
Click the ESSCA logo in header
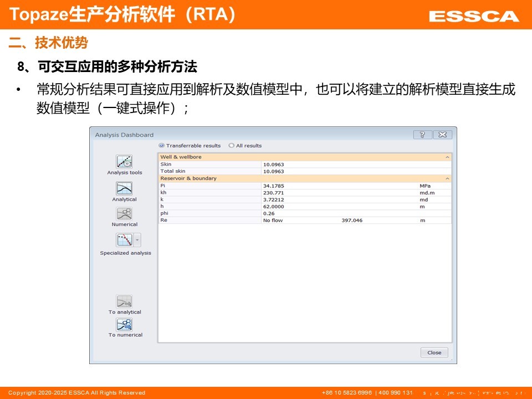(473, 16)
